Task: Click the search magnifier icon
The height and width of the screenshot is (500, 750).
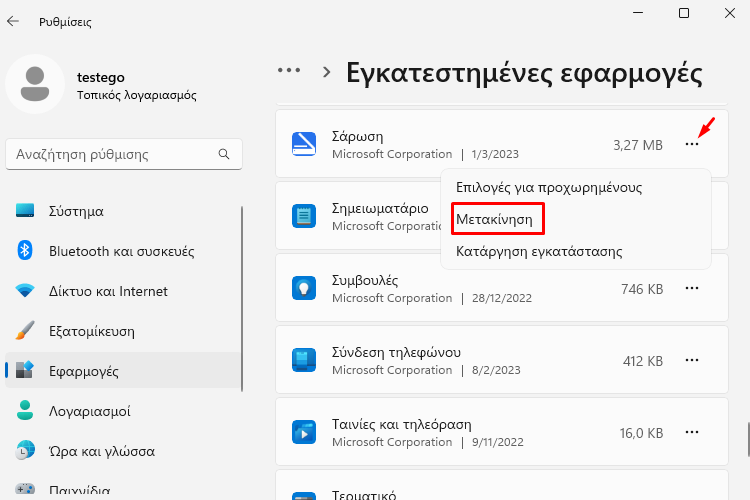Action: coord(224,154)
